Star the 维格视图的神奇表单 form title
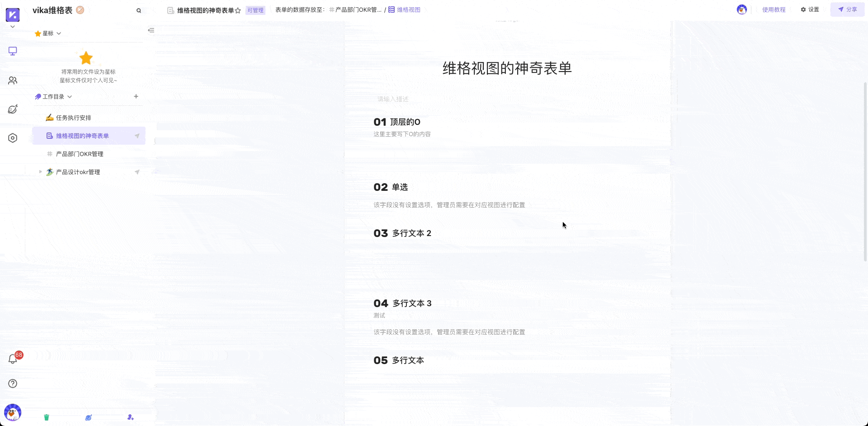Screen dimensions: 868x426 [239, 10]
